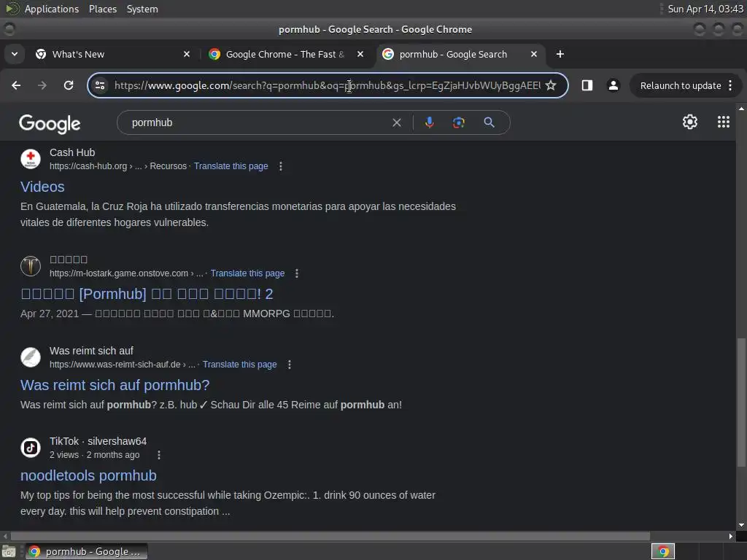Bookmark this page with the star
The image size is (747, 560).
click(551, 85)
